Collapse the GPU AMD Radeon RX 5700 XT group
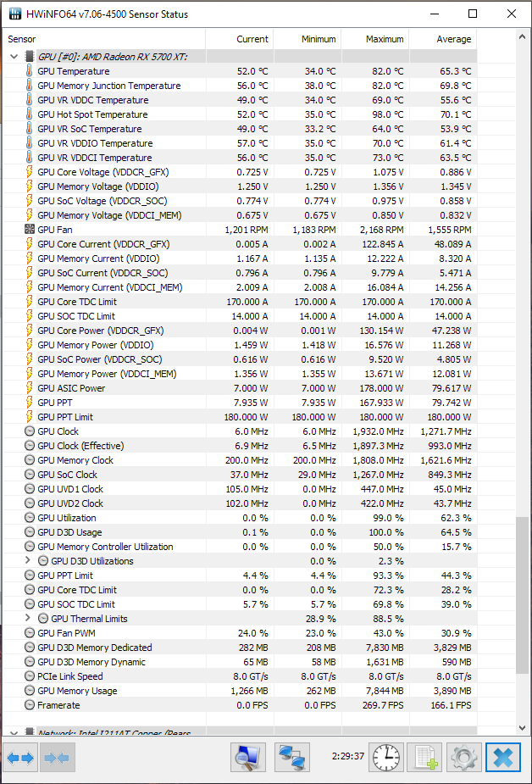Screen dimensions: 532x784 pyautogui.click(x=14, y=57)
